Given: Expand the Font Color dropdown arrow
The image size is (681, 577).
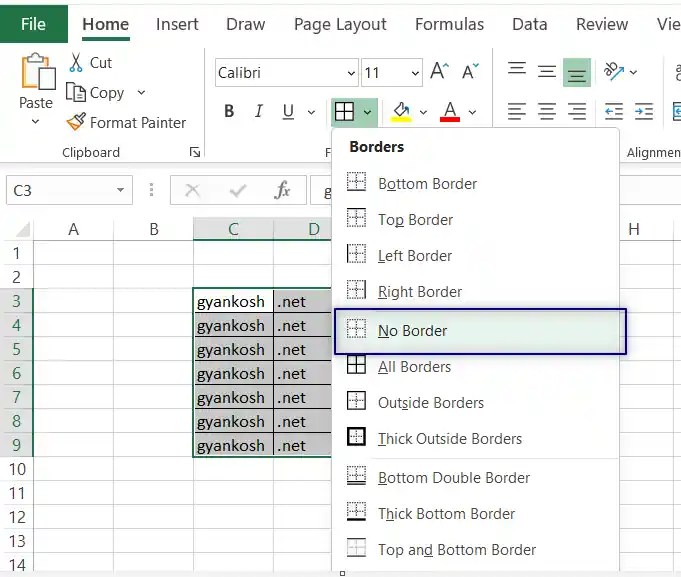Looking at the screenshot, I should [473, 112].
